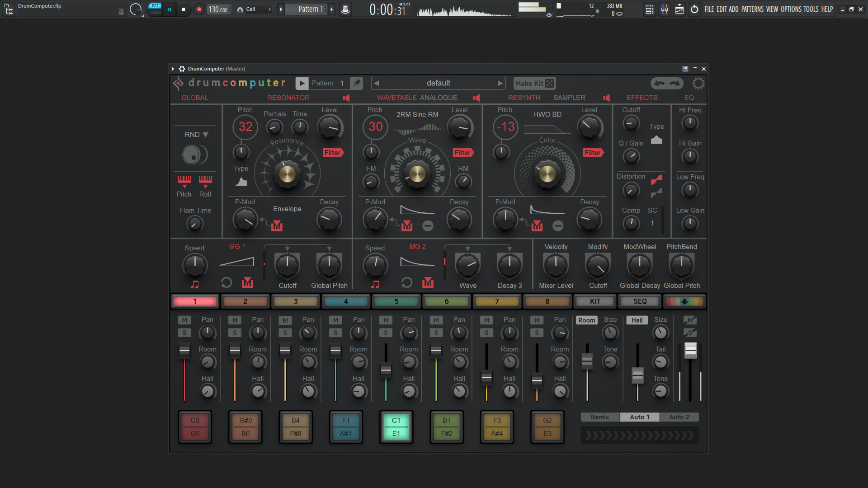Open the FL Studio PATTERNS menu

click(752, 9)
